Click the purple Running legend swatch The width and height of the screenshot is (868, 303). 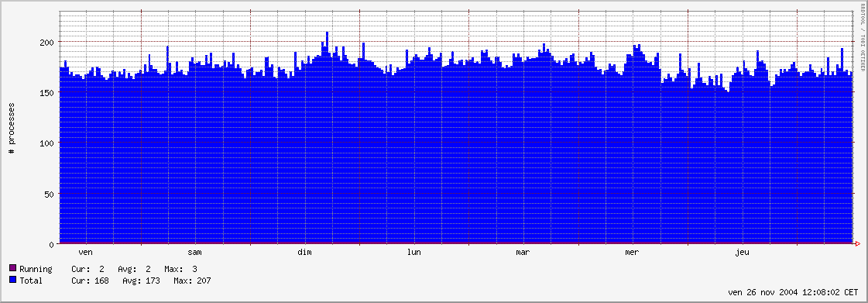[x=13, y=269]
